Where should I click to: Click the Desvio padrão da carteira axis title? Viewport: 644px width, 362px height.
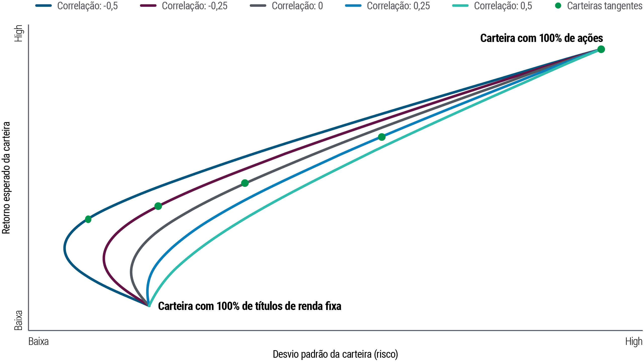pos(335,354)
